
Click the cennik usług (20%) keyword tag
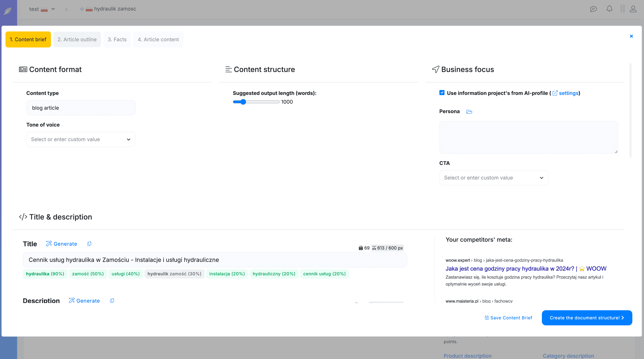[324, 274]
